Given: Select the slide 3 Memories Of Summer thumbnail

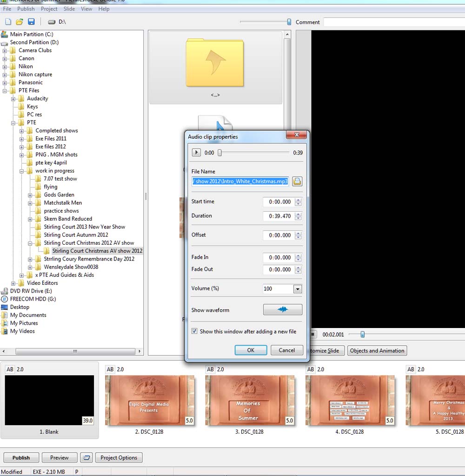Looking at the screenshot, I should [247, 401].
